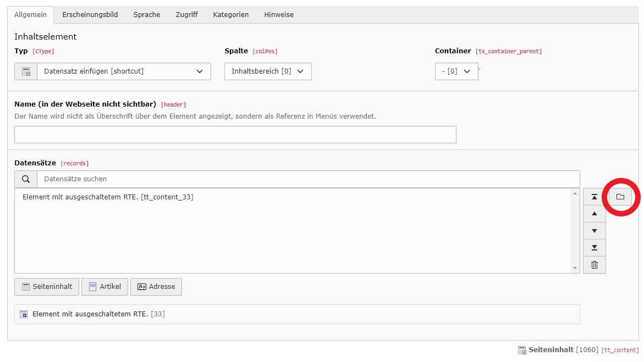Click the [tx_container_parent] label
The image size is (644, 362).
click(509, 52)
